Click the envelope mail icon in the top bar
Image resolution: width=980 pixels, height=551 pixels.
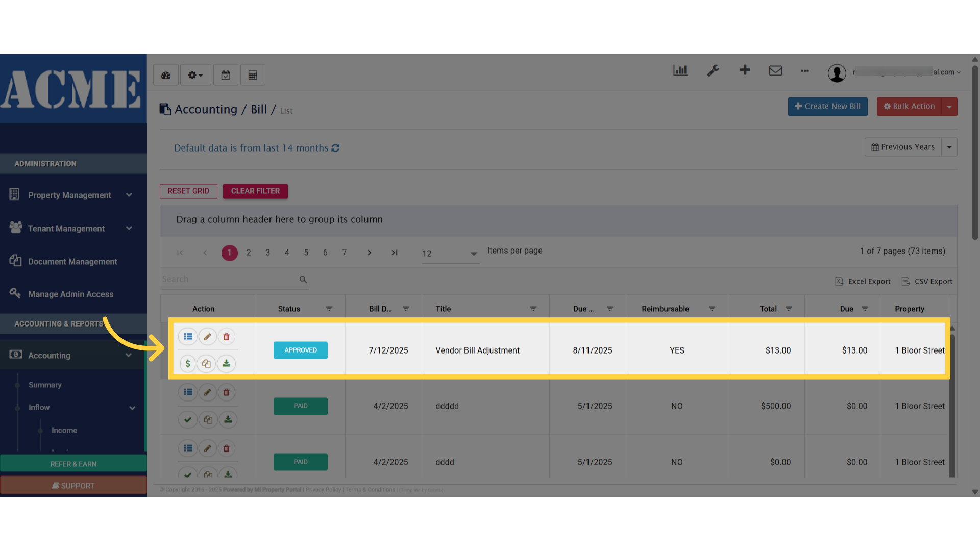pos(775,71)
